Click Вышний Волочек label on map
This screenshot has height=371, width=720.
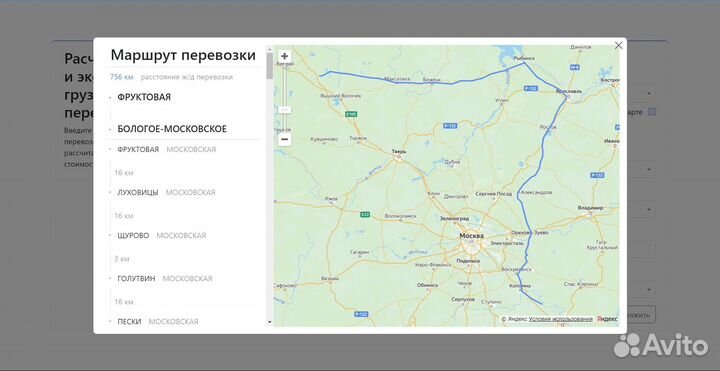click(341, 96)
